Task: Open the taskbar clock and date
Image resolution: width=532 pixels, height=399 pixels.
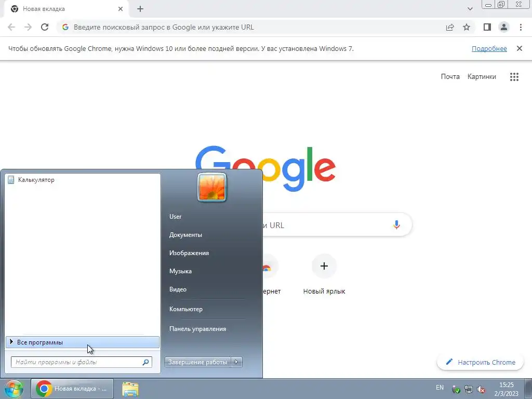Action: (506, 389)
